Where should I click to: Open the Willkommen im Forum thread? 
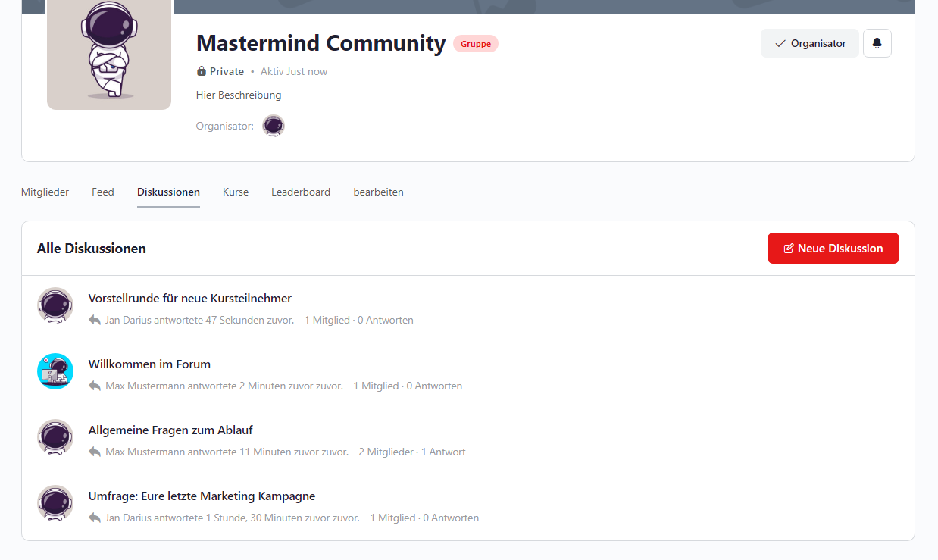[149, 364]
